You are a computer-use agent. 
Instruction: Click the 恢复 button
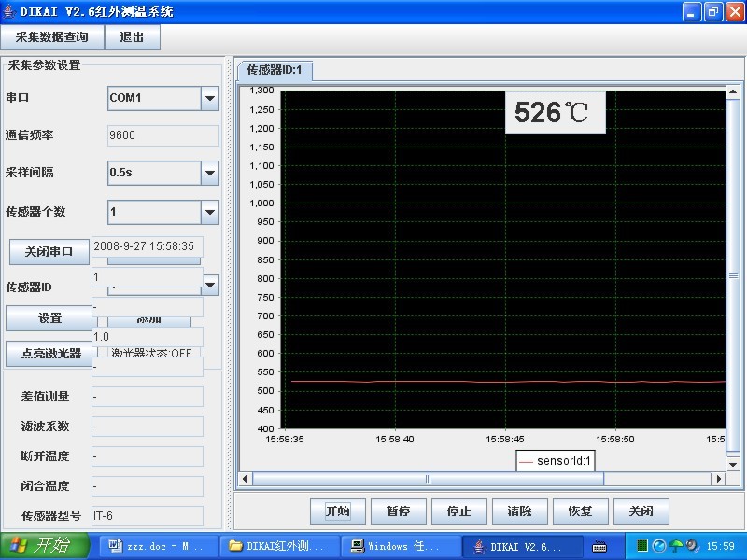coord(581,511)
